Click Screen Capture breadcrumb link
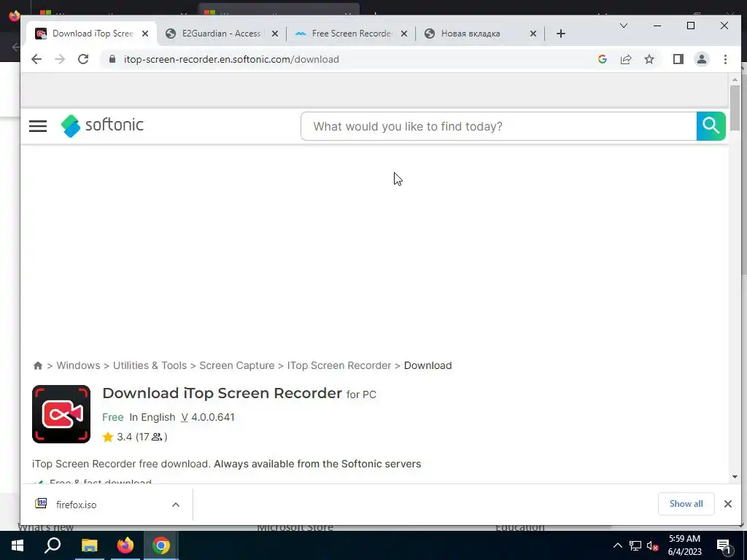This screenshot has height=560, width=747. (237, 365)
